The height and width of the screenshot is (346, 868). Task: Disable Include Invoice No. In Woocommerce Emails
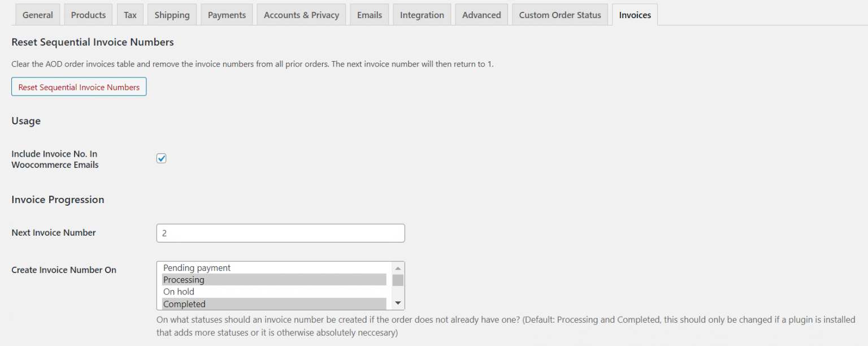click(x=161, y=158)
